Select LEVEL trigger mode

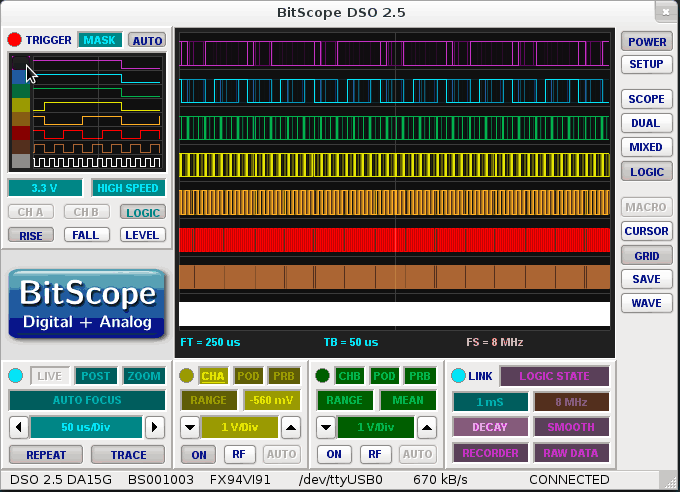coord(142,235)
